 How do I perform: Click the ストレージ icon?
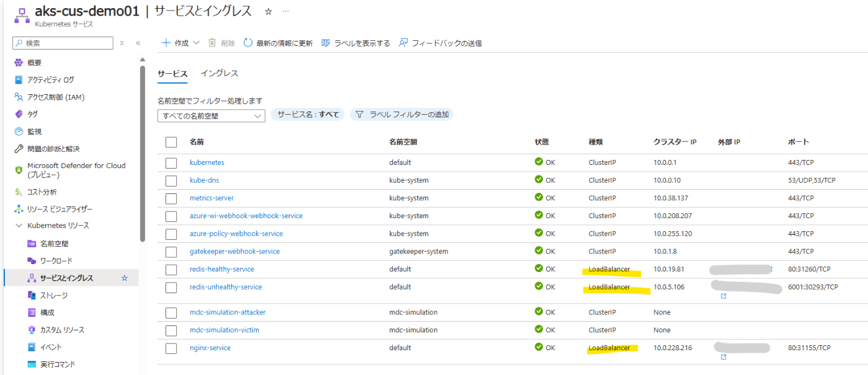[32, 295]
